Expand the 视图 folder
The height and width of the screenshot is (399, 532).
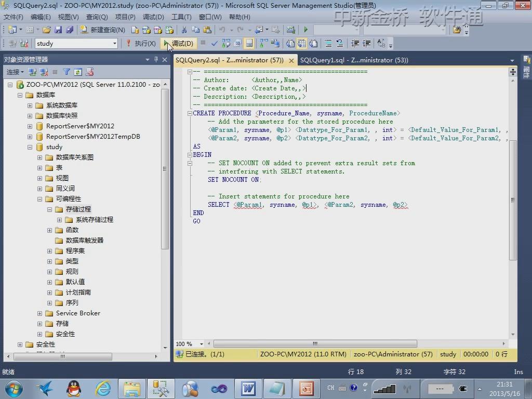(39, 179)
